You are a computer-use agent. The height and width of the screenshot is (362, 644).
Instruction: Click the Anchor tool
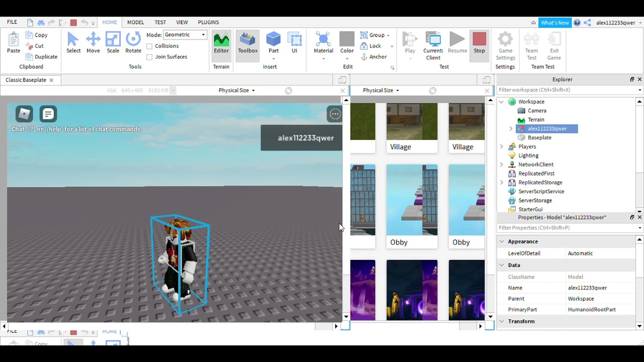tap(374, 57)
